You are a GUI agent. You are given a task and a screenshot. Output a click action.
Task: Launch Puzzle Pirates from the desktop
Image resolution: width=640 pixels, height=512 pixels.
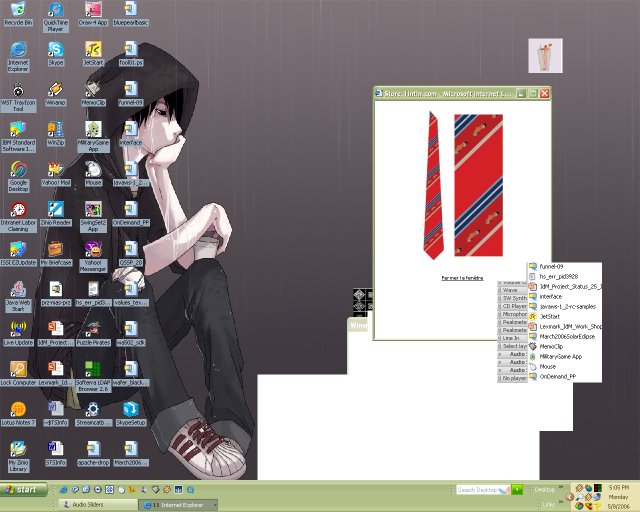93,334
